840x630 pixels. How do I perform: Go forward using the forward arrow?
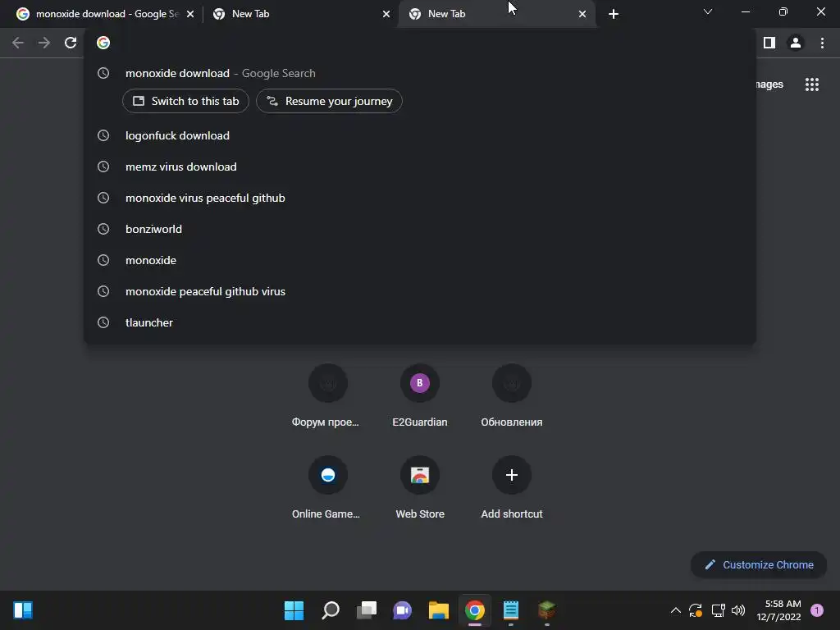coord(44,43)
